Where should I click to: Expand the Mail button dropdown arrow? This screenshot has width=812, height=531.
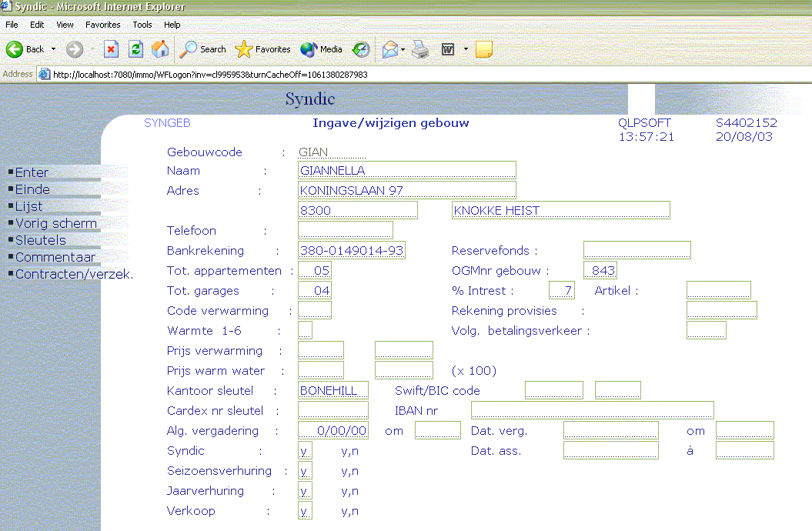[403, 49]
